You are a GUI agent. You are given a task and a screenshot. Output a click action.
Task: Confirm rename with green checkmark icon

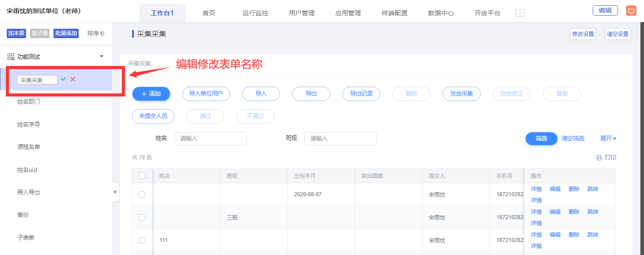(x=63, y=79)
